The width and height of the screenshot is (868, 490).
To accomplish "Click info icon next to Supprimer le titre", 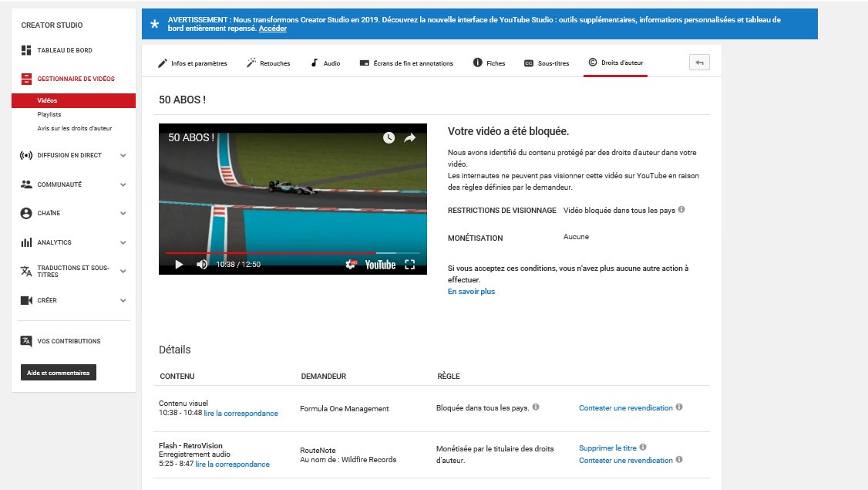I will click(x=643, y=447).
